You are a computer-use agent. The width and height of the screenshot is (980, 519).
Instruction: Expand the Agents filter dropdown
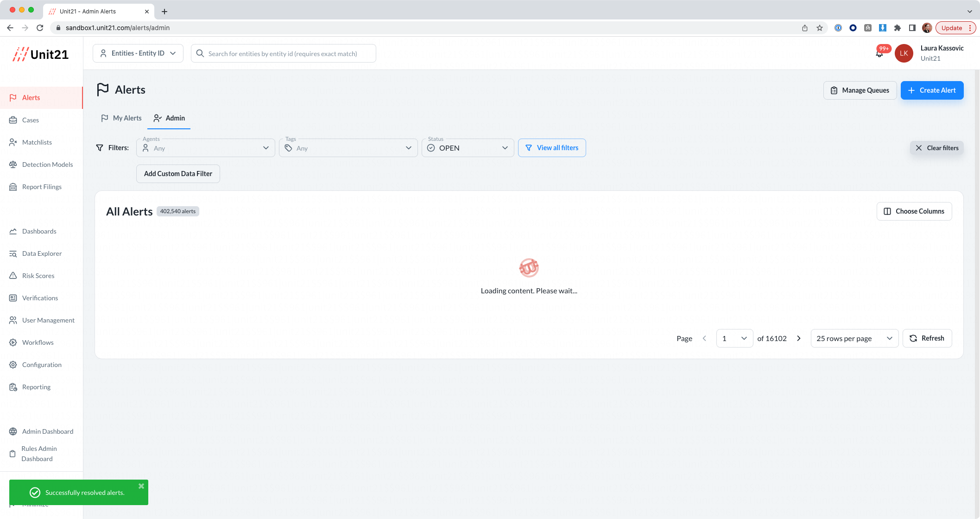point(206,148)
